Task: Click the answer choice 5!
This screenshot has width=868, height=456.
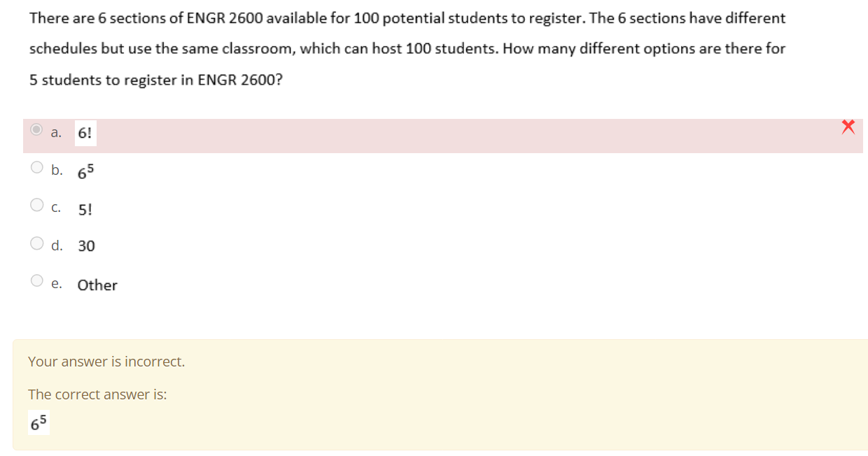Action: pyautogui.click(x=85, y=208)
